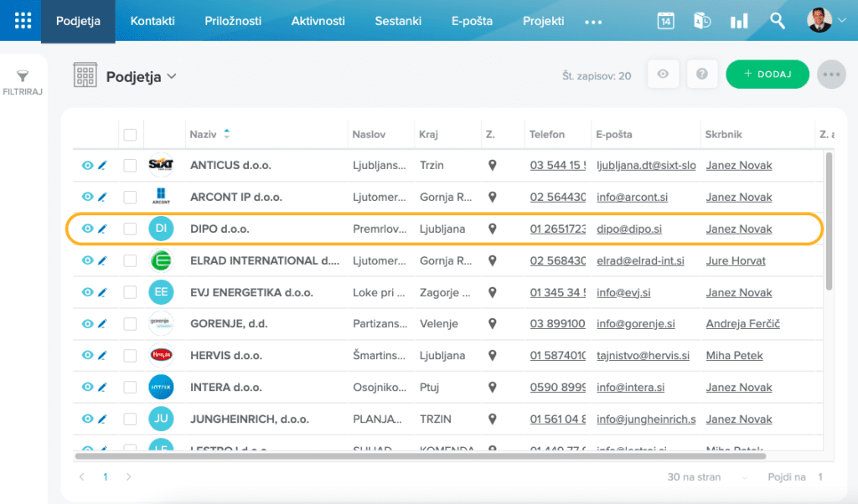Image resolution: width=858 pixels, height=504 pixels.
Task: Click the horizontal table scrollbar
Action: tap(421, 455)
